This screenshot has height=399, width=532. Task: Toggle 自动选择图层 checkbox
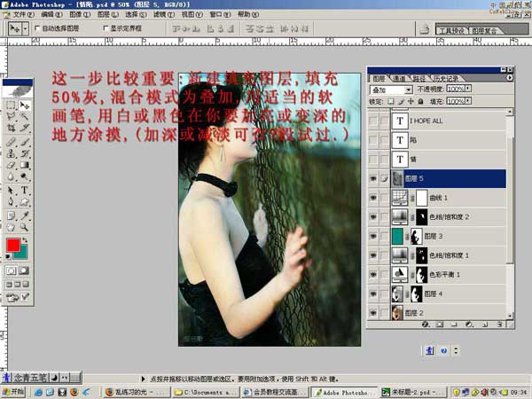[x=37, y=28]
